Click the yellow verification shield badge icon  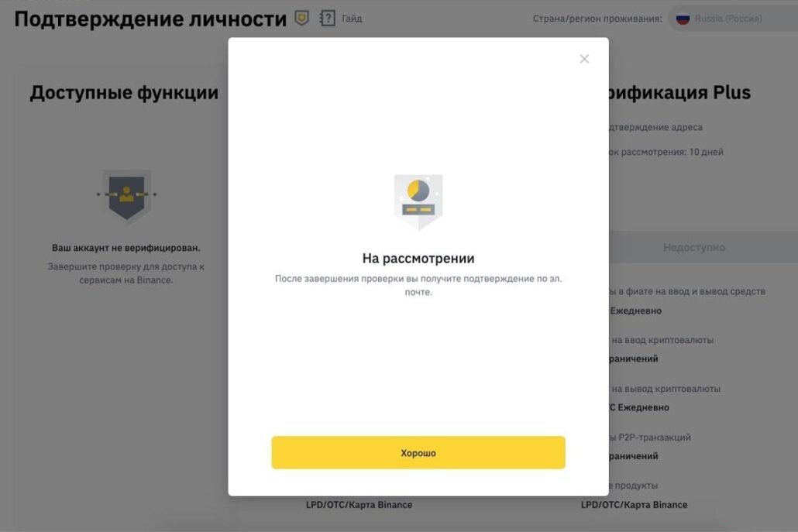(302, 19)
